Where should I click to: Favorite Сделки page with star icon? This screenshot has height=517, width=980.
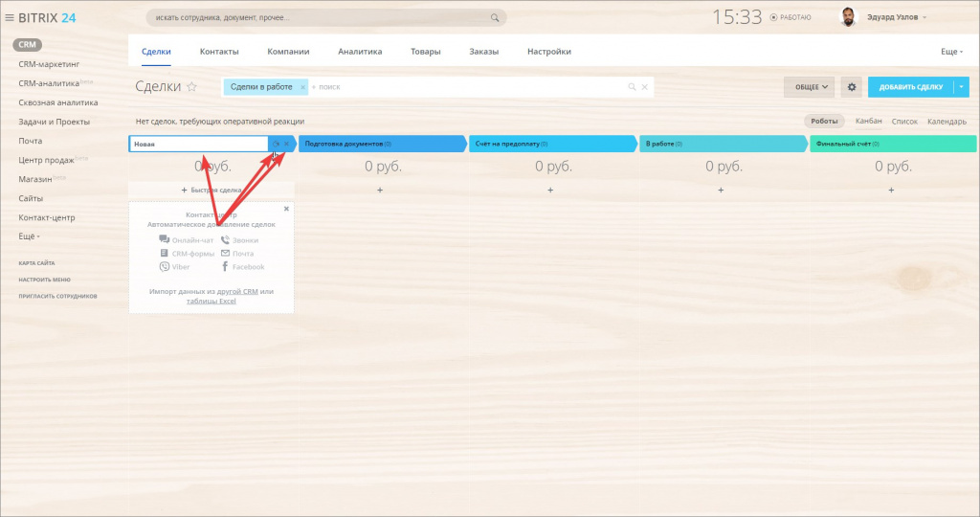191,87
